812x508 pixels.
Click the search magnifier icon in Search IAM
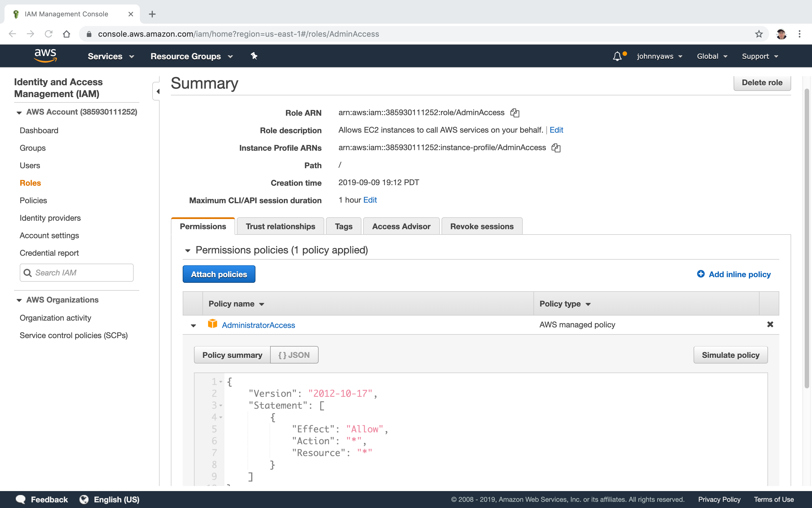28,273
